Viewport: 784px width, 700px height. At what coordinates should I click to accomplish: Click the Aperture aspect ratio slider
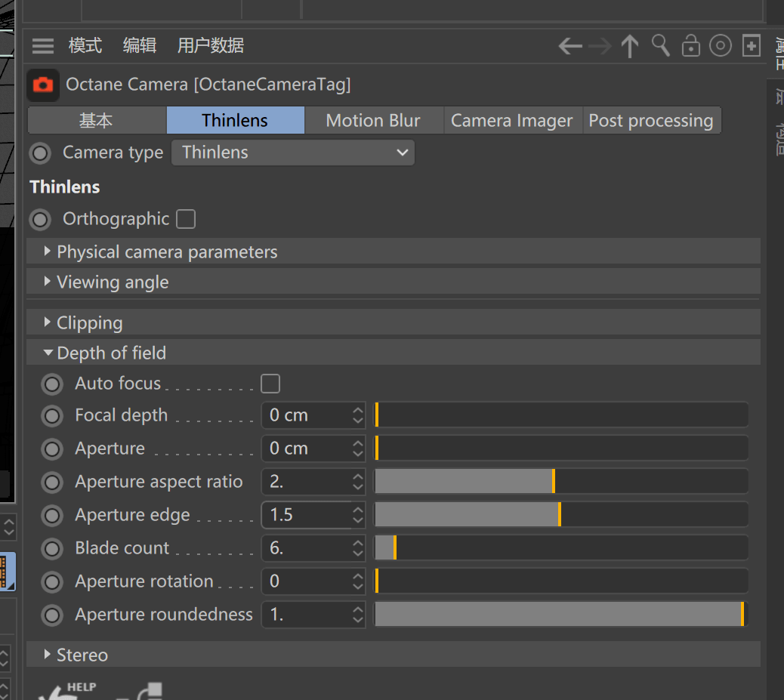561,482
